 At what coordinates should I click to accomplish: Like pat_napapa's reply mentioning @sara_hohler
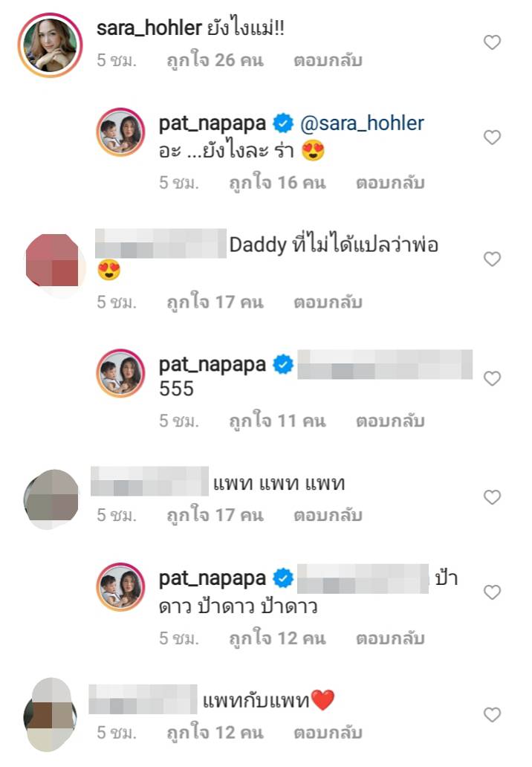tap(492, 137)
